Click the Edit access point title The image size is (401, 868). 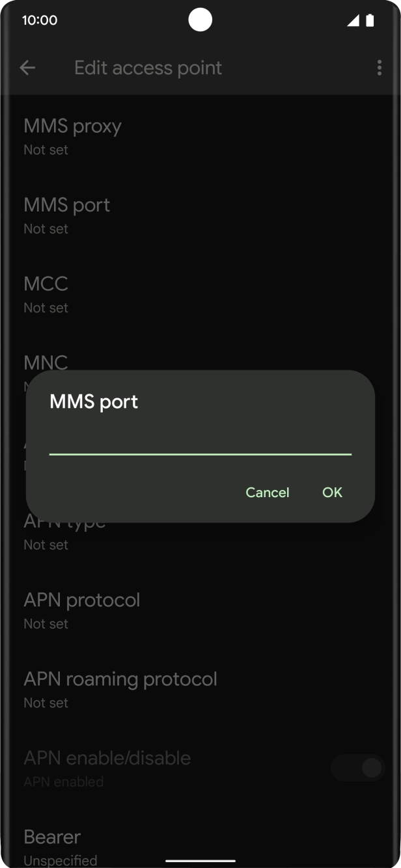pyautogui.click(x=148, y=68)
